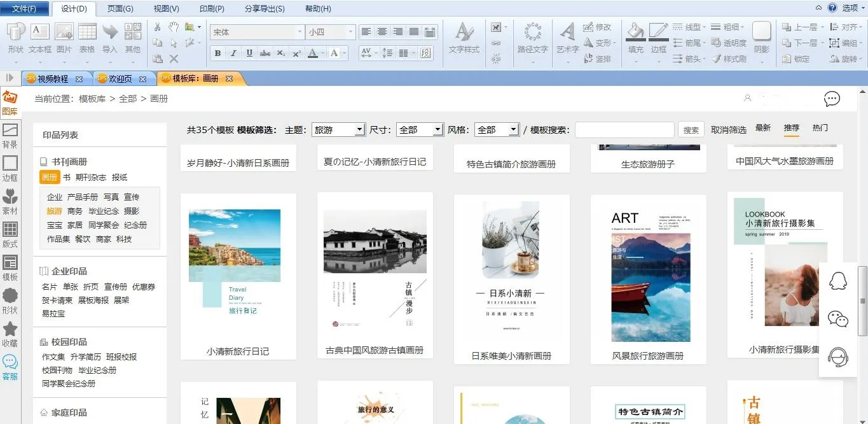
Task: Click the 搜索 search button
Action: 691,130
